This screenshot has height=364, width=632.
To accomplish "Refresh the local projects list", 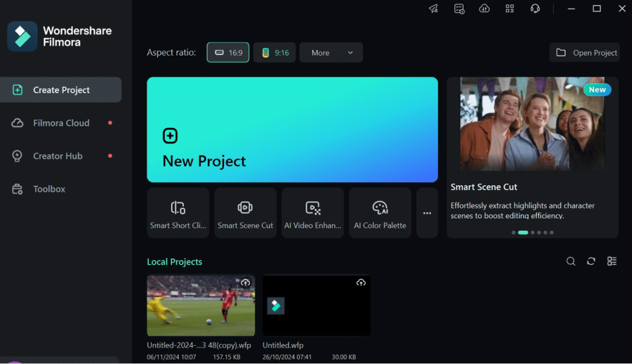I will pyautogui.click(x=591, y=262).
